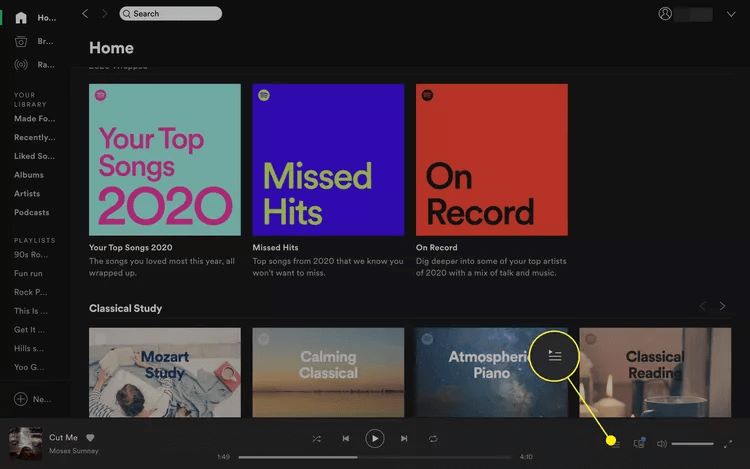Screen dimensions: 750x469
Task: Open the Atmospheric Piano playlist card
Action: coord(492,372)
